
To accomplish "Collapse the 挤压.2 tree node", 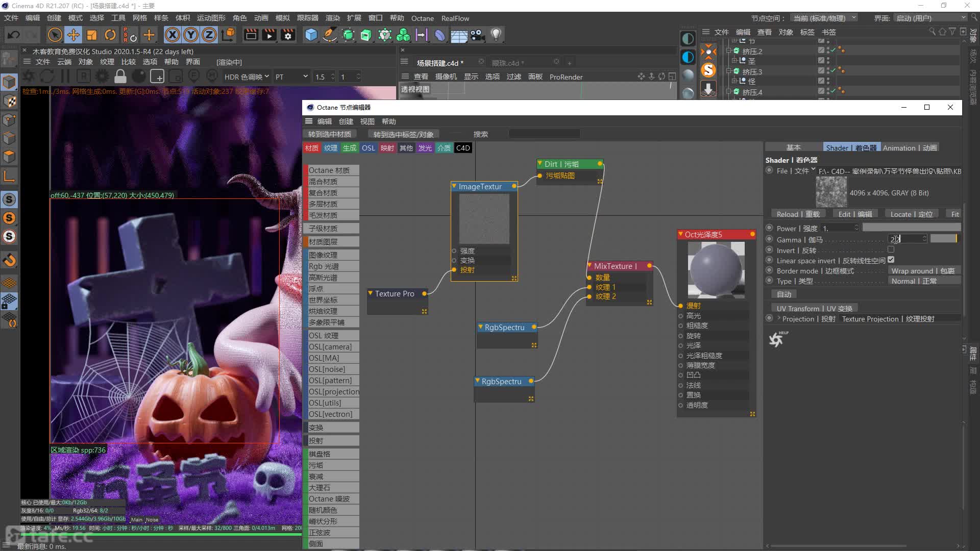I will (729, 51).
